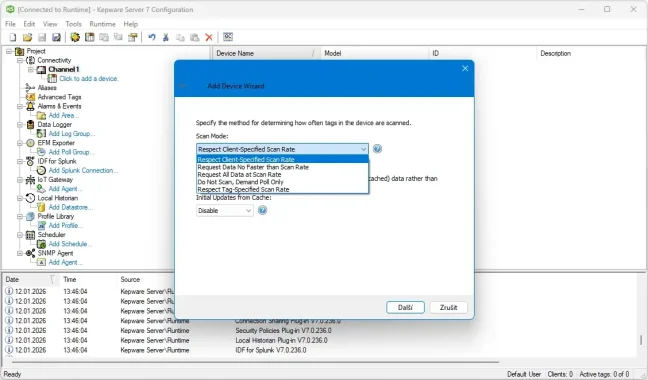This screenshot has width=648, height=380.
Task: Collapse the Scheduler tree node
Action: (x=20, y=235)
